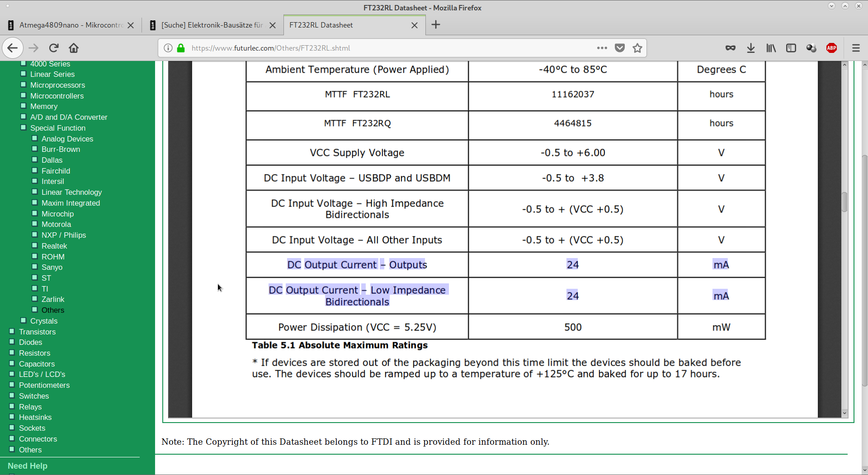Screen dimensions: 868x475
Task: Open the LED's / LCD's category
Action: coord(42,374)
